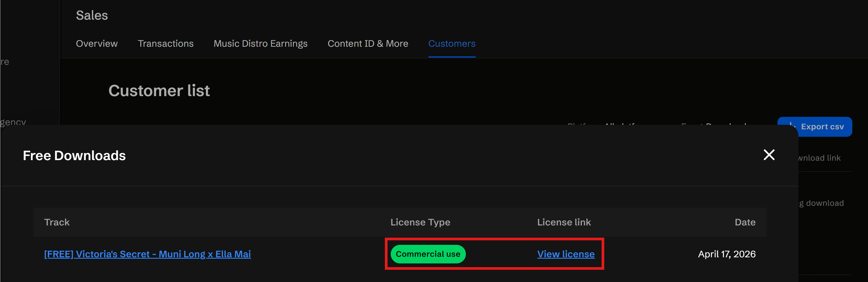Click the April 17, 2026 date cell
This screenshot has width=868, height=282.
click(726, 254)
